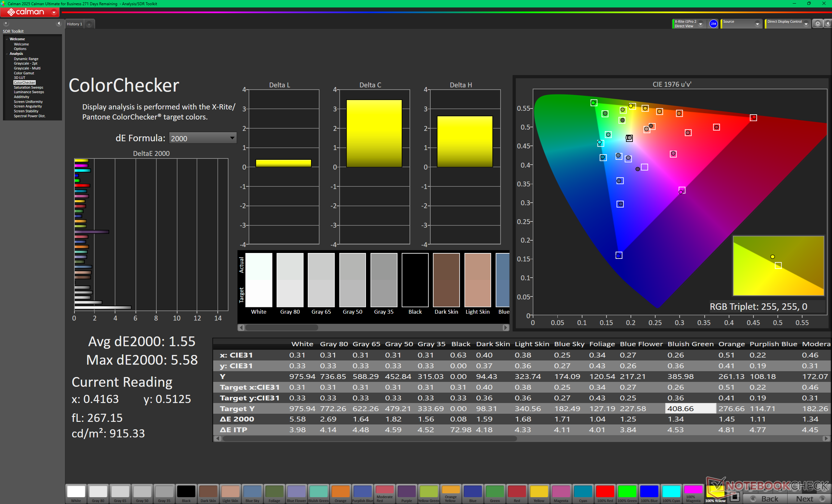Collapse right panel with top-right arrow icon
This screenshot has width=832, height=504.
827,24
